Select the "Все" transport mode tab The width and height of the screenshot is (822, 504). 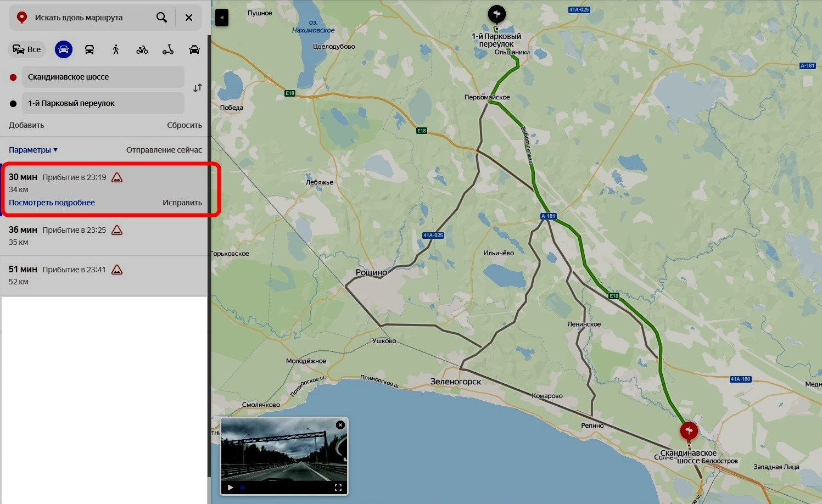[27, 49]
